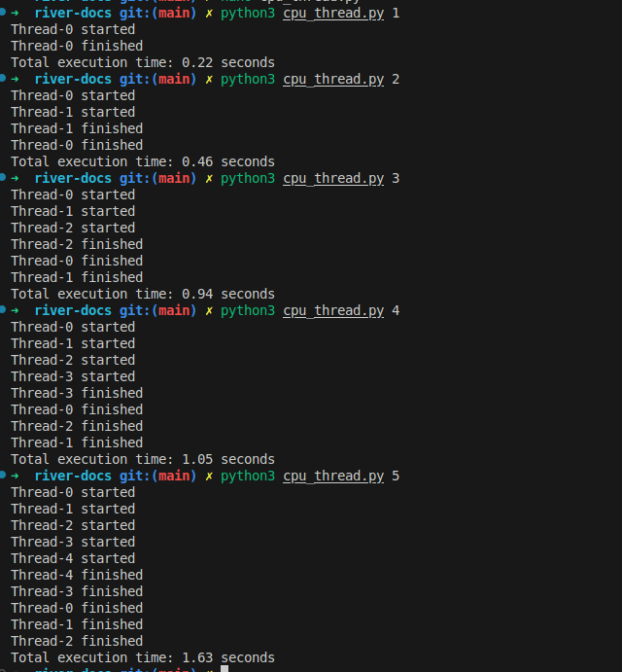Open the cpu_thread.py file link in the command with argument 4

(333, 310)
